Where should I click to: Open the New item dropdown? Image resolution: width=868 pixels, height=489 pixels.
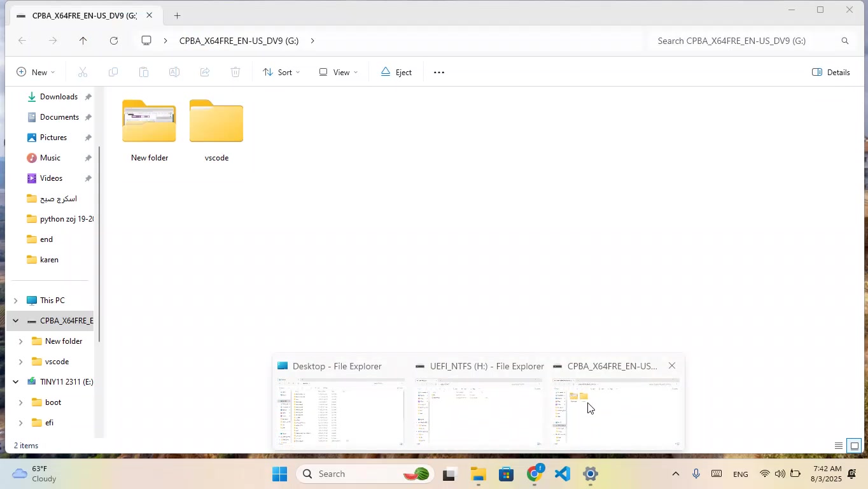click(36, 73)
